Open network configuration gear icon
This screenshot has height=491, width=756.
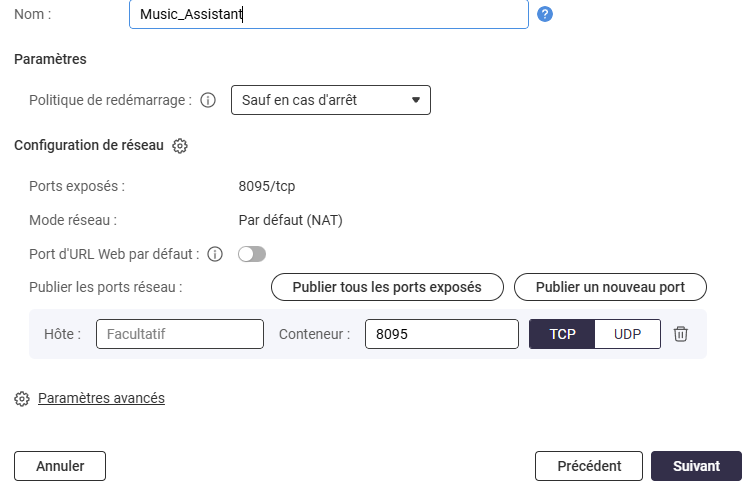180,146
